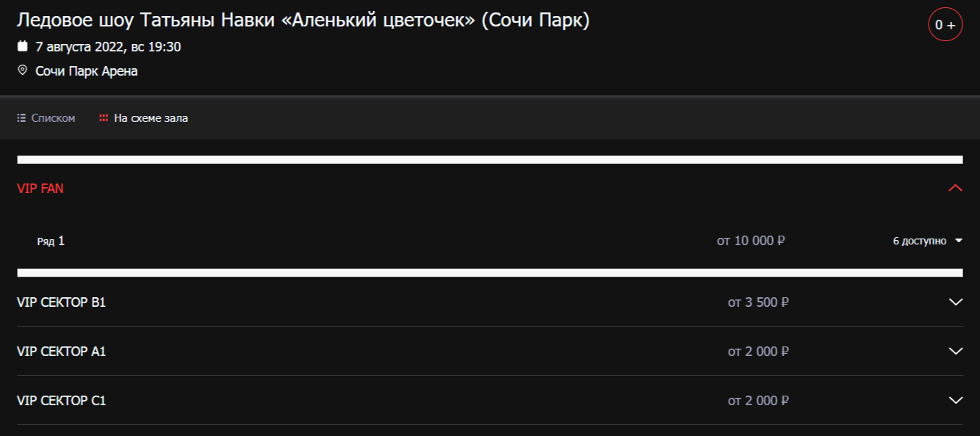The height and width of the screenshot is (436, 980).
Task: Click the 0+ age rating badge
Action: (x=945, y=24)
